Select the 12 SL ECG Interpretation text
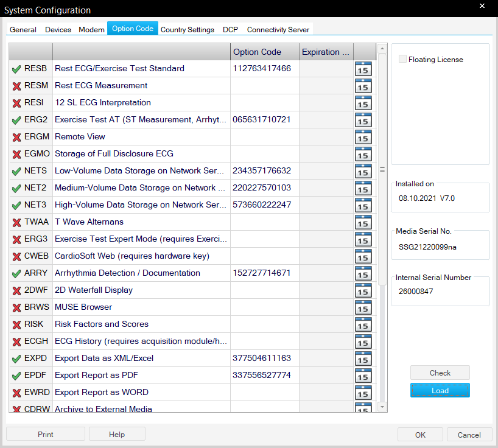The width and height of the screenshot is (498, 448). 103,102
